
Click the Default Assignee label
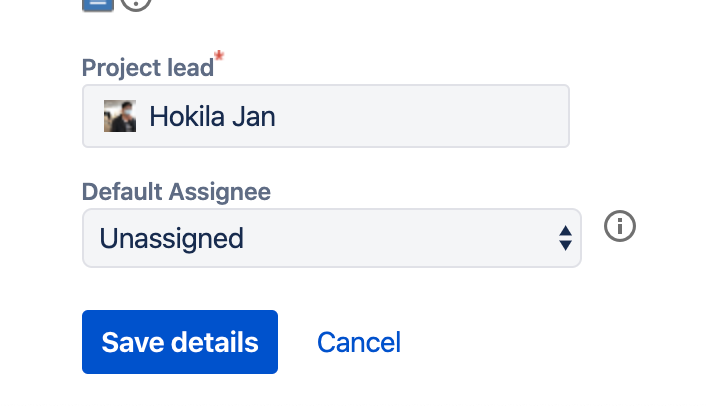click(176, 192)
